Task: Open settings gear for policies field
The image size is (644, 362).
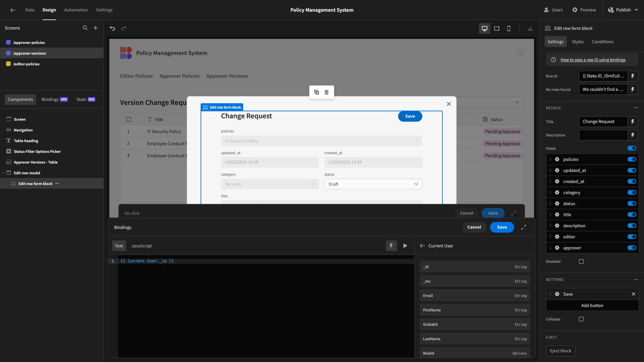Action: point(557,160)
